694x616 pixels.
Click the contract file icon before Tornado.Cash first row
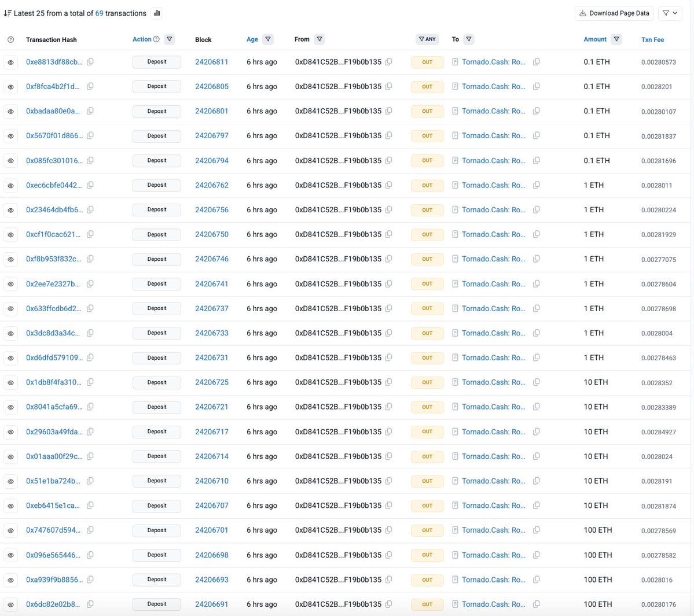tap(455, 62)
